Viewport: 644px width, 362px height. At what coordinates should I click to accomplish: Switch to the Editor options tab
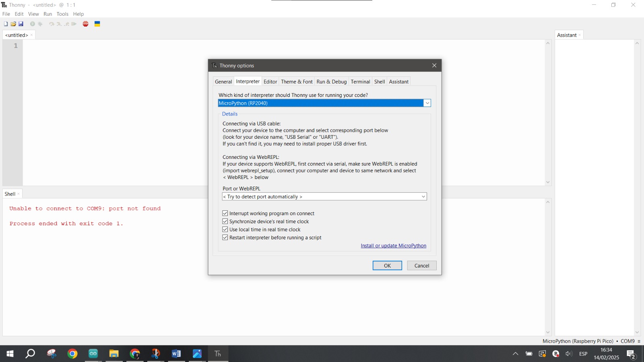point(270,82)
